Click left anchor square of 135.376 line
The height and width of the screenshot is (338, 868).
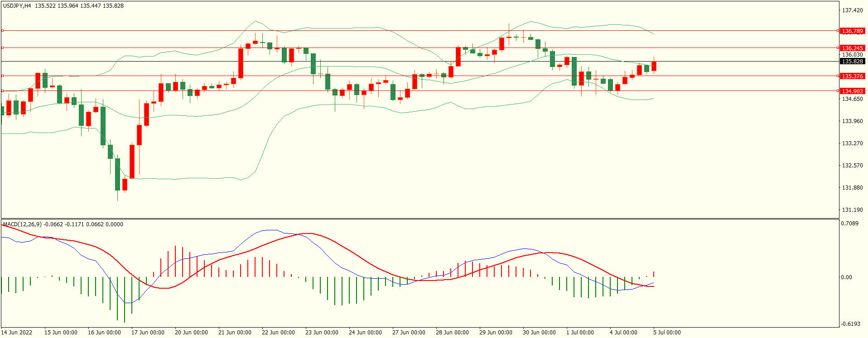[x=2, y=76]
